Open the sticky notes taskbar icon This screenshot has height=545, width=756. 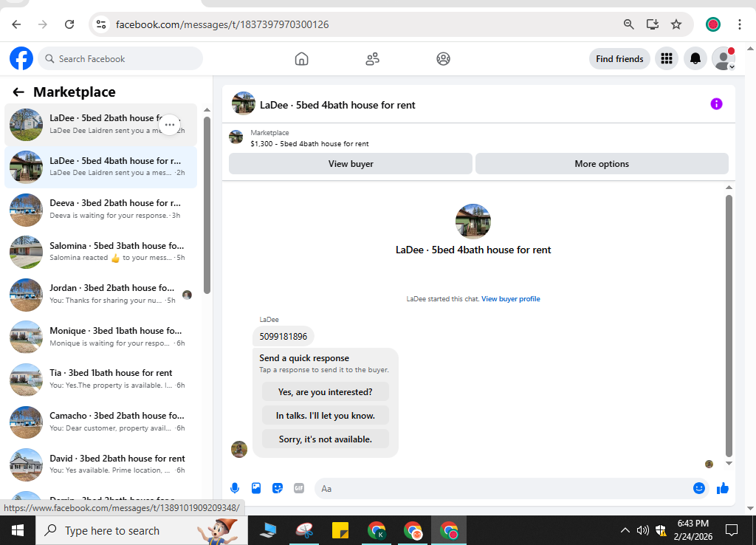[x=340, y=530]
